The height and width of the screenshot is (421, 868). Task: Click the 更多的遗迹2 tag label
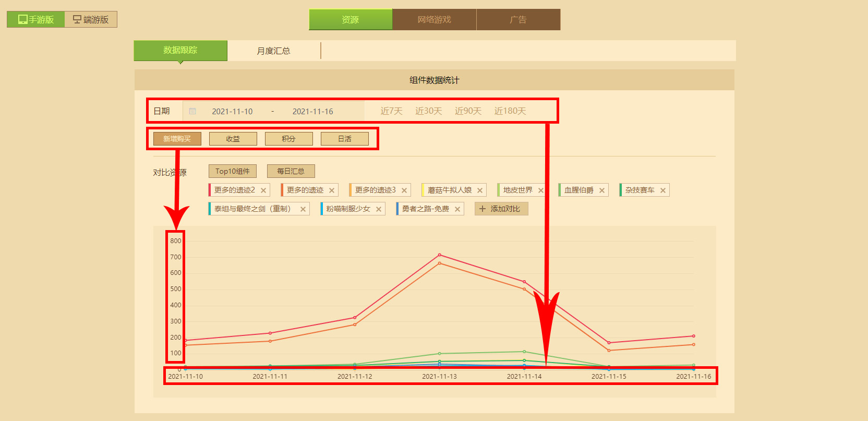(235, 190)
